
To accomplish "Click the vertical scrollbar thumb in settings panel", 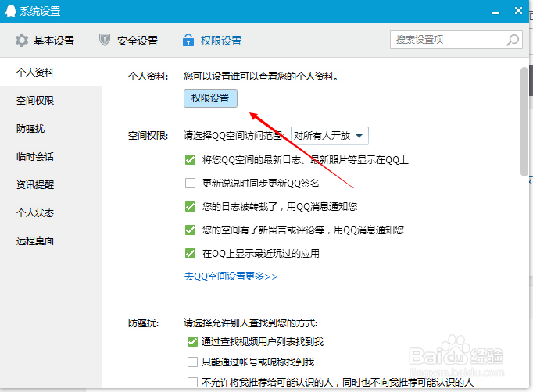I will 524,122.
